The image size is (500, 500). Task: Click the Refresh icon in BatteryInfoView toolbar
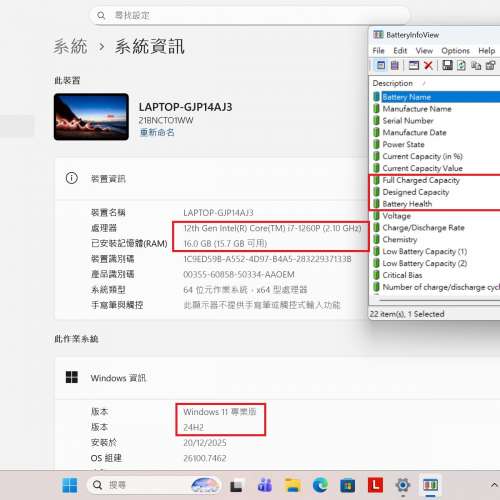pos(461,65)
